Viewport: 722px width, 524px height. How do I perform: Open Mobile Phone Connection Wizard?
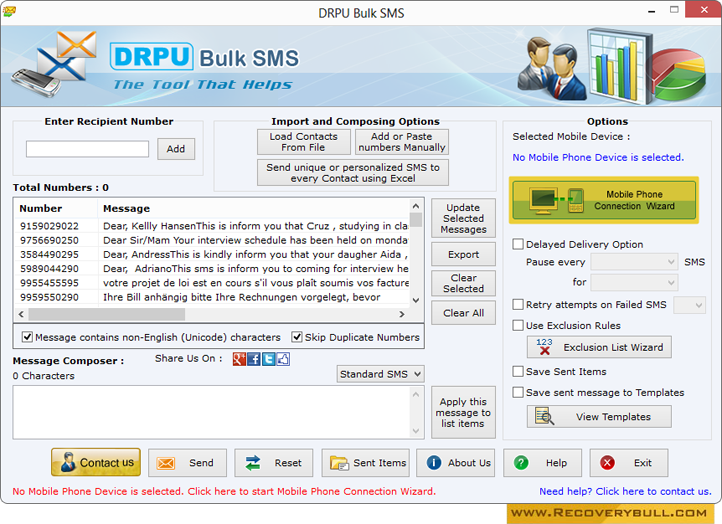604,200
